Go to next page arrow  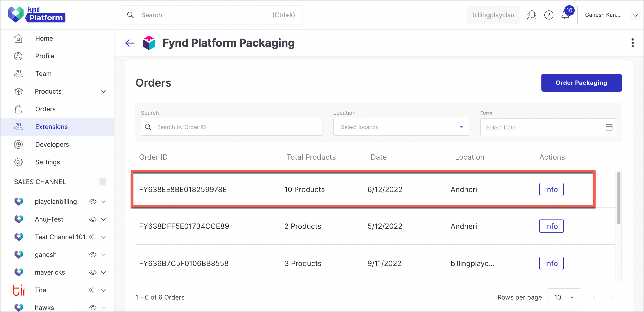[x=613, y=297]
